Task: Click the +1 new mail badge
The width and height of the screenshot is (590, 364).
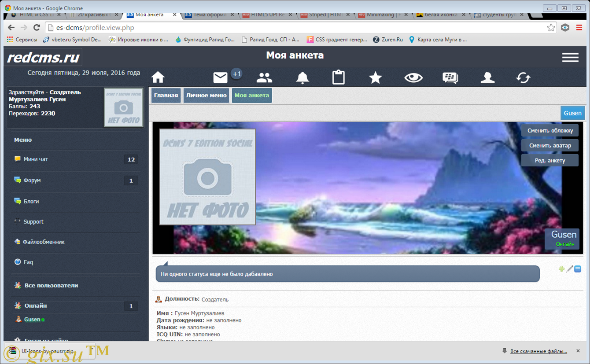Action: [237, 74]
